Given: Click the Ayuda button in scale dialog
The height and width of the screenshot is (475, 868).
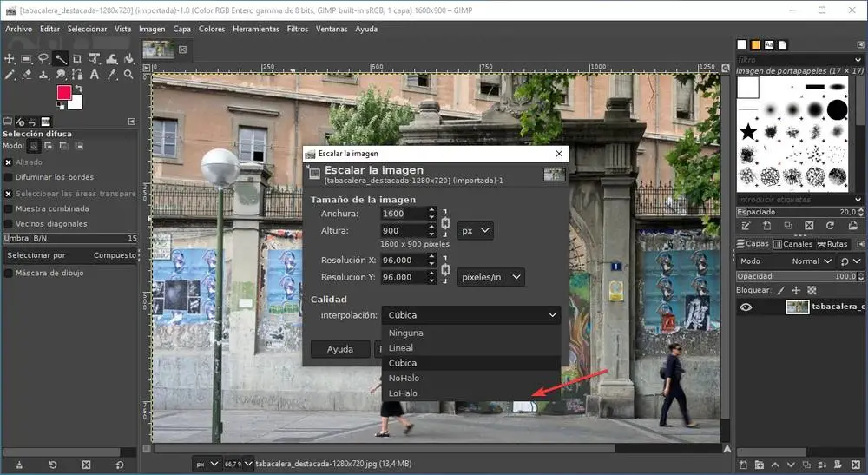Looking at the screenshot, I should point(340,349).
